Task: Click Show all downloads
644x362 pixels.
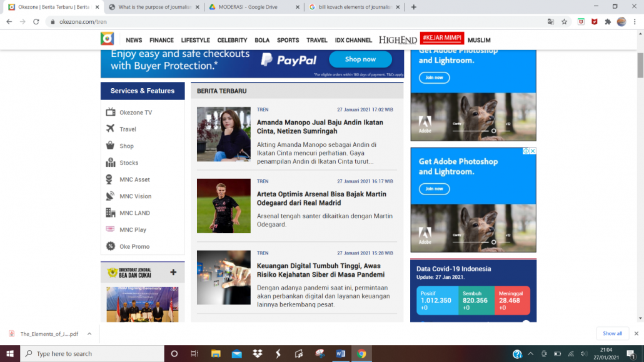Action: click(x=612, y=334)
